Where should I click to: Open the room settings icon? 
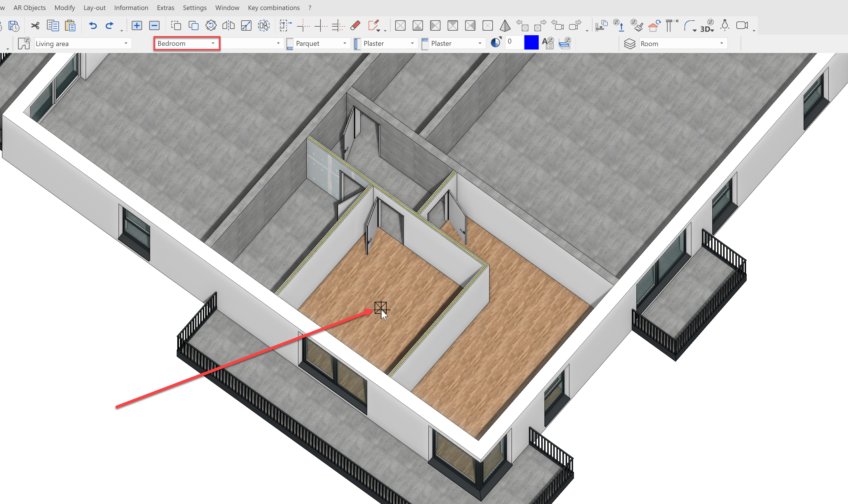[24, 44]
